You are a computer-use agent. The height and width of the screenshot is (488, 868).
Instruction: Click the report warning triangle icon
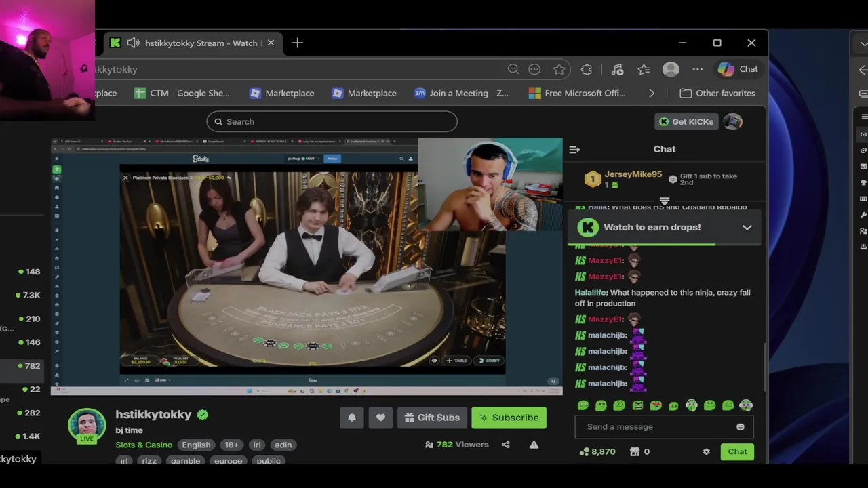[x=534, y=445]
